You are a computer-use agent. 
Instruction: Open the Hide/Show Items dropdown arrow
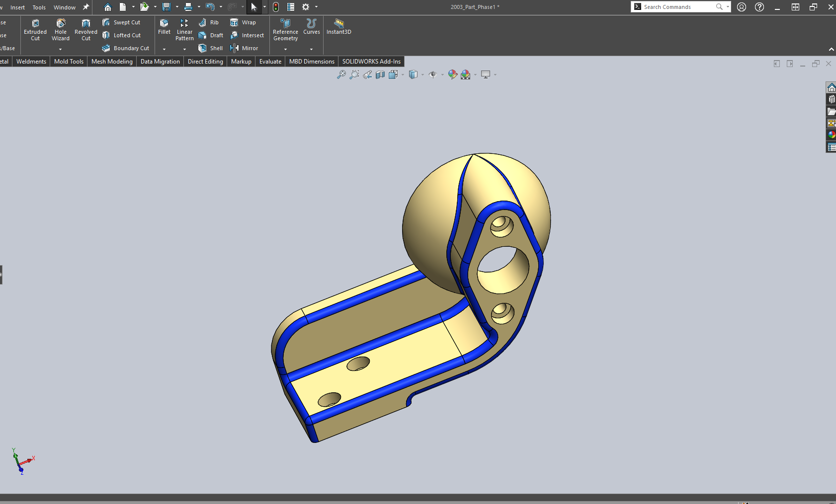[x=442, y=74]
